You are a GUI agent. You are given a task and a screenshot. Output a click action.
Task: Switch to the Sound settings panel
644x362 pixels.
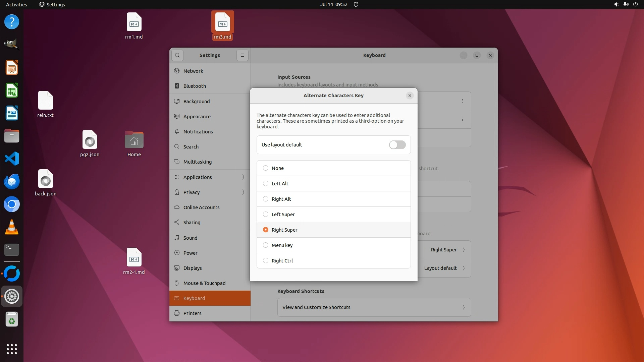coord(190,238)
